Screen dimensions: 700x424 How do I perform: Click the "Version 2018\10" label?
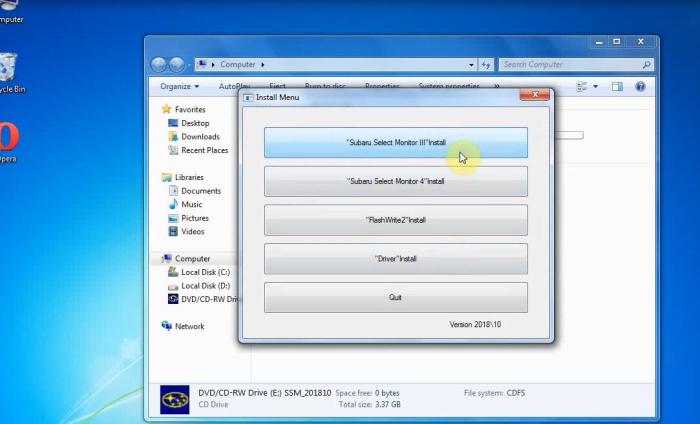[x=475, y=324]
